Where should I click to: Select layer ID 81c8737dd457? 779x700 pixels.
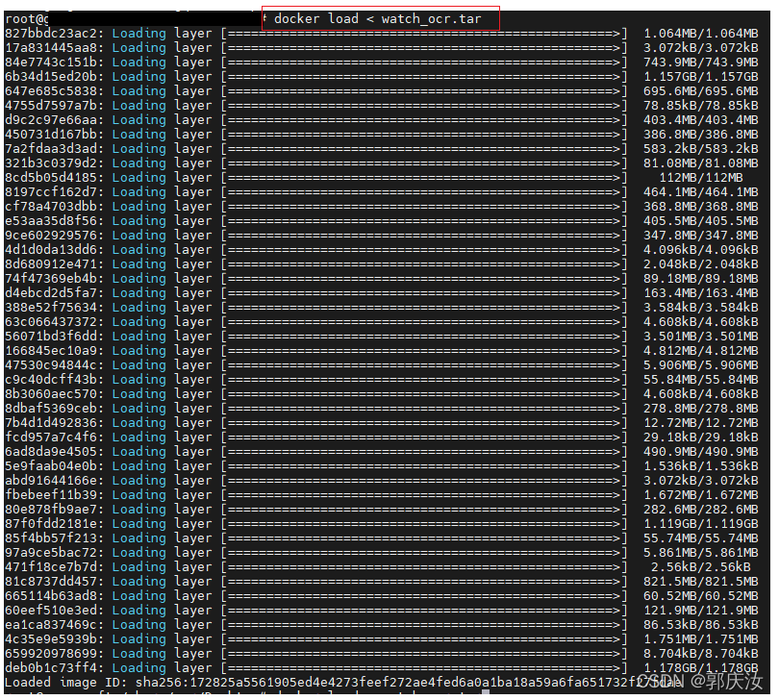click(51, 581)
